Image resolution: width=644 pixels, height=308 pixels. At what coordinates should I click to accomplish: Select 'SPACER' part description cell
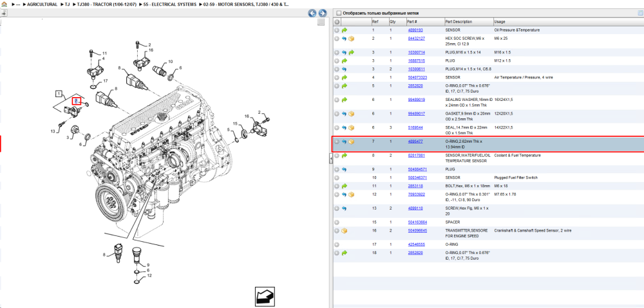tap(453, 222)
